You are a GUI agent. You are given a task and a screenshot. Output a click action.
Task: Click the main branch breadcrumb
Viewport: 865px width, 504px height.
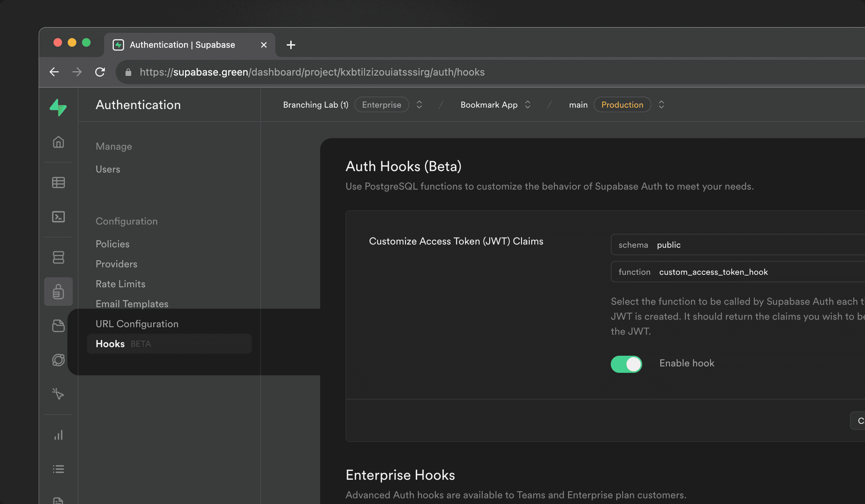click(578, 105)
